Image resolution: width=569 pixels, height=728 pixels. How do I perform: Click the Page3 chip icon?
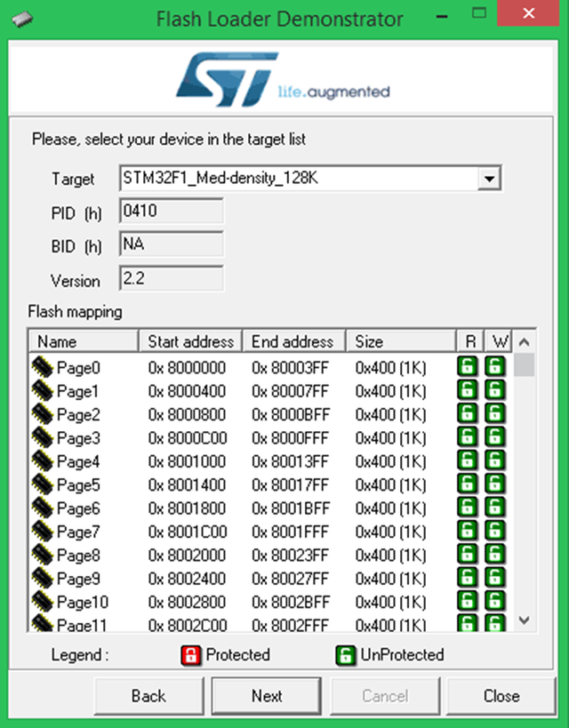click(43, 437)
